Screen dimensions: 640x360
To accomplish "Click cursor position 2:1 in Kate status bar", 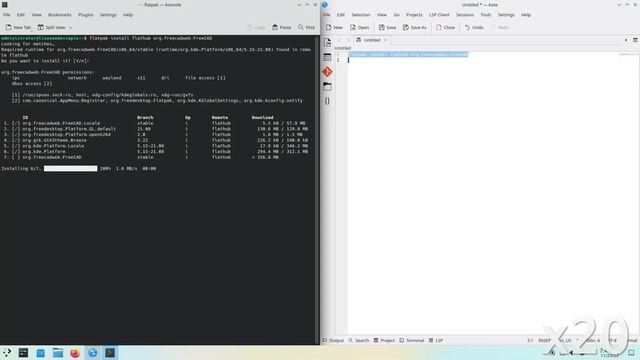I will pos(530,340).
